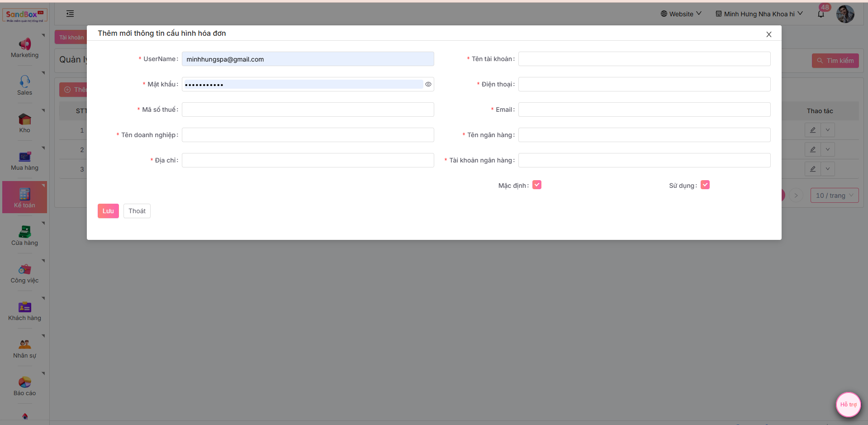
Task: Open the Mua hàng module icon
Action: pos(24,157)
